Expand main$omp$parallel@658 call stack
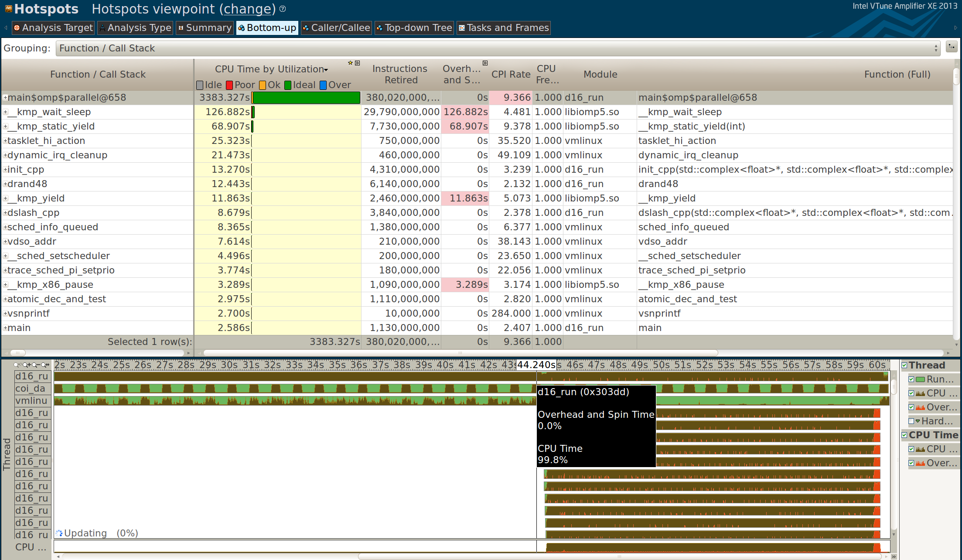This screenshot has height=560, width=962. [x=5, y=98]
